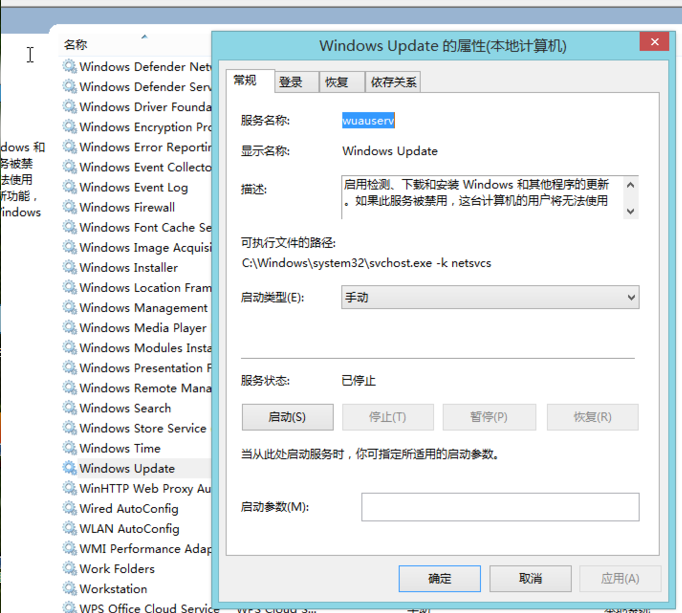This screenshot has height=613, width=682.
Task: Click gear icon beside Windows Driver Foundation
Action: [69, 107]
